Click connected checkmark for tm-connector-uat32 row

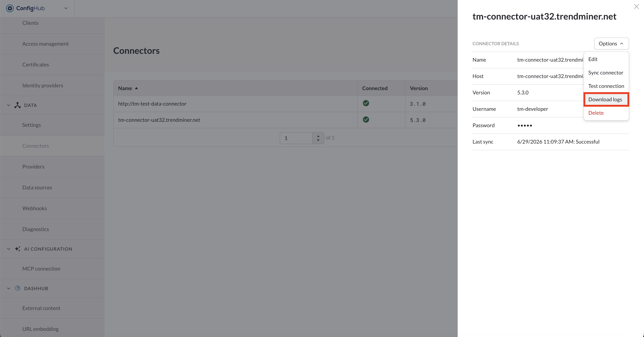pyautogui.click(x=366, y=120)
